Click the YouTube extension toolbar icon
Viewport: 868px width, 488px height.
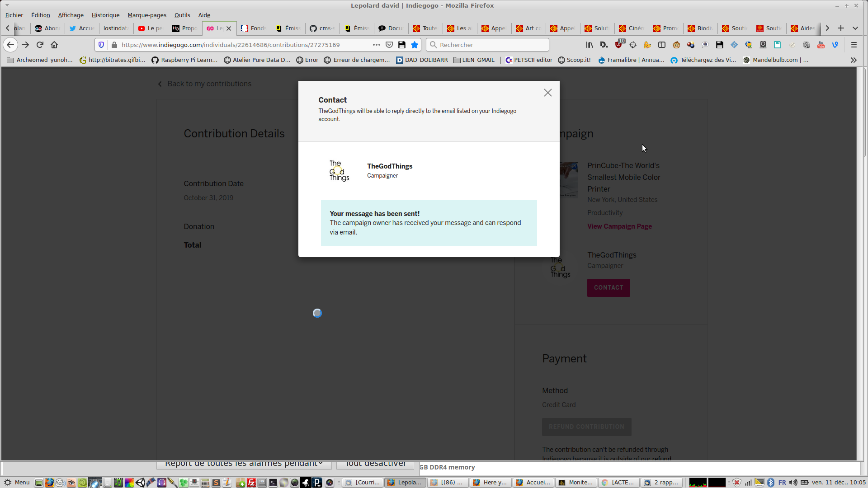click(821, 45)
